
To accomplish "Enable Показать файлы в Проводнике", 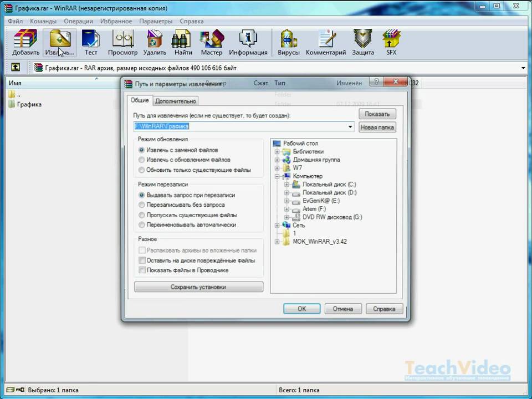I will 142,270.
